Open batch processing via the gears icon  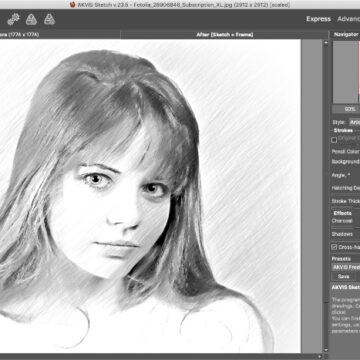pyautogui.click(x=13, y=19)
